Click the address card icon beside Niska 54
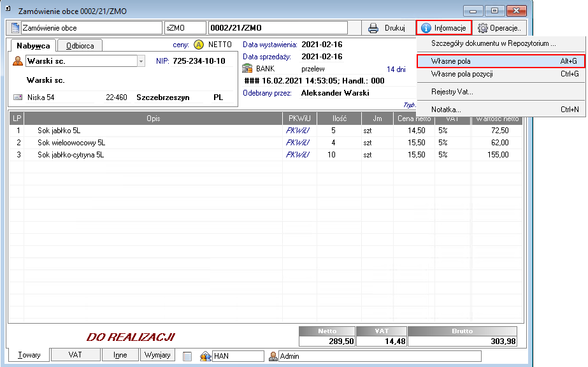The width and height of the screenshot is (588, 367). point(18,97)
